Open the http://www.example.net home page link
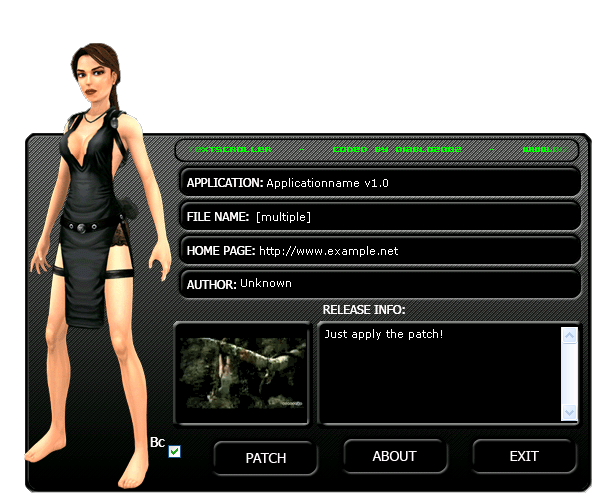Image resolution: width=600 pixels, height=500 pixels. 329,251
